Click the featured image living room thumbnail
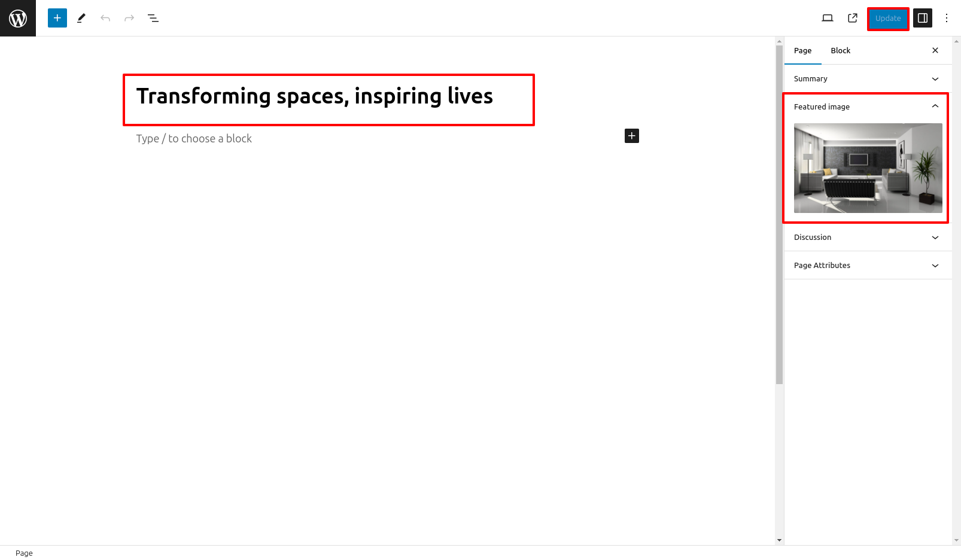961x560 pixels. 868,168
